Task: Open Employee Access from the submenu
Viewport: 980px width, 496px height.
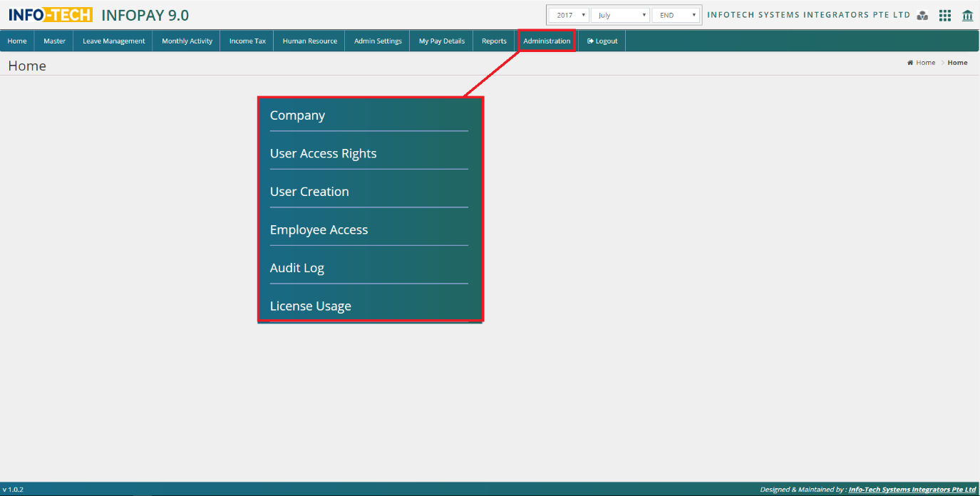Action: (x=319, y=230)
